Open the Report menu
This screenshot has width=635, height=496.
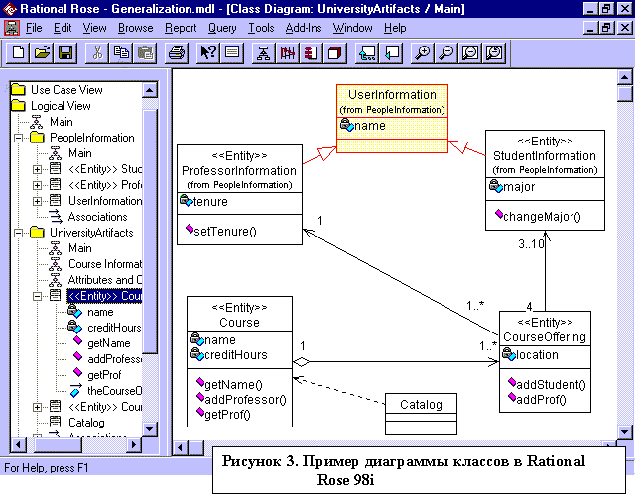(x=181, y=28)
